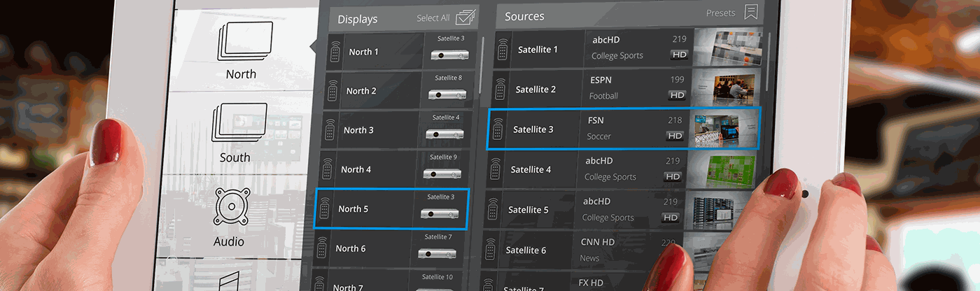
Task: Tap the Satellite 8 receiver icon on North 2
Action: click(447, 94)
